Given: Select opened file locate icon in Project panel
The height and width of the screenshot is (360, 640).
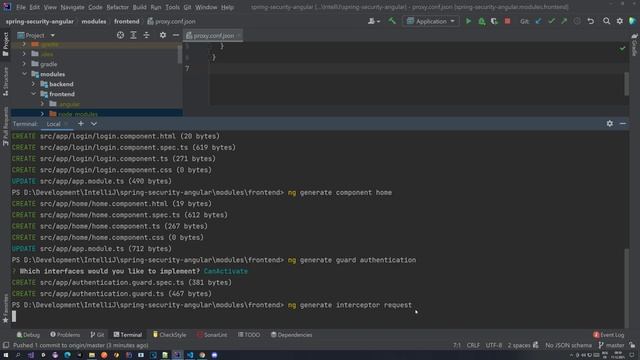Looking at the screenshot, I should coord(120,36).
